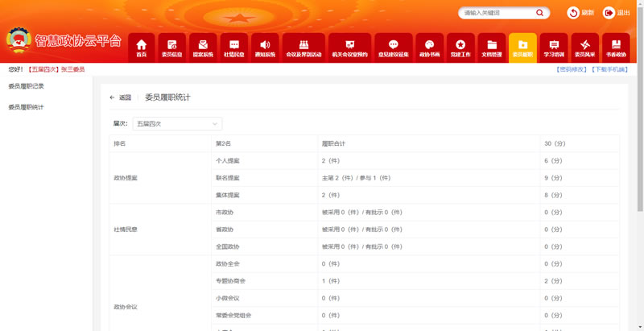Image resolution: width=644 pixels, height=331 pixels.
Task: Click the 退出 logout button
Action: (616, 13)
